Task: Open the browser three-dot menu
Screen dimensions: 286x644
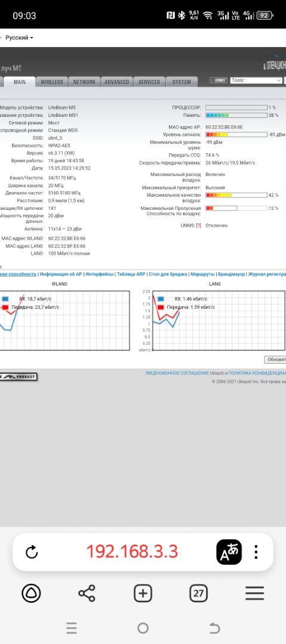Action: (x=256, y=552)
